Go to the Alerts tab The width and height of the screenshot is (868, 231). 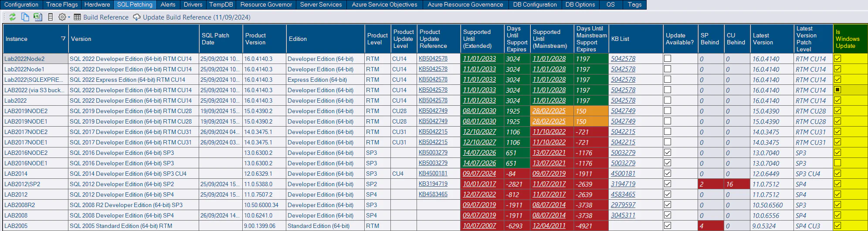[x=168, y=4]
